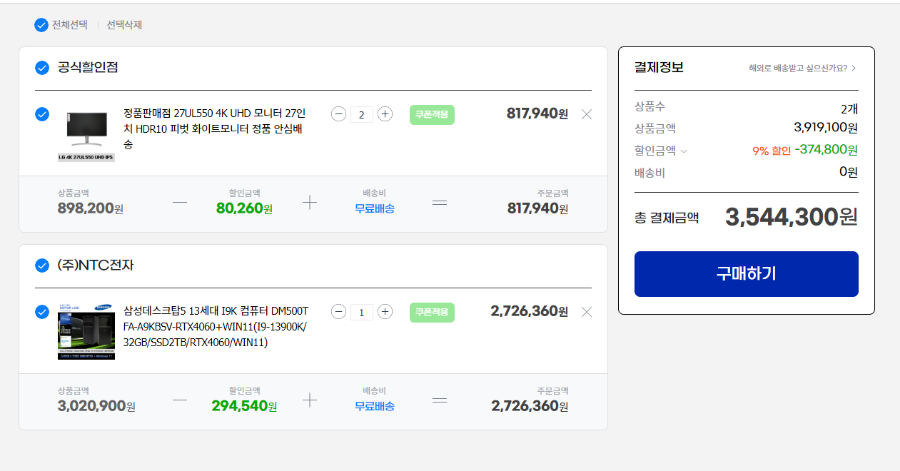
Task: Uncheck the 공식할인점 seller checkbox
Action: [x=42, y=68]
